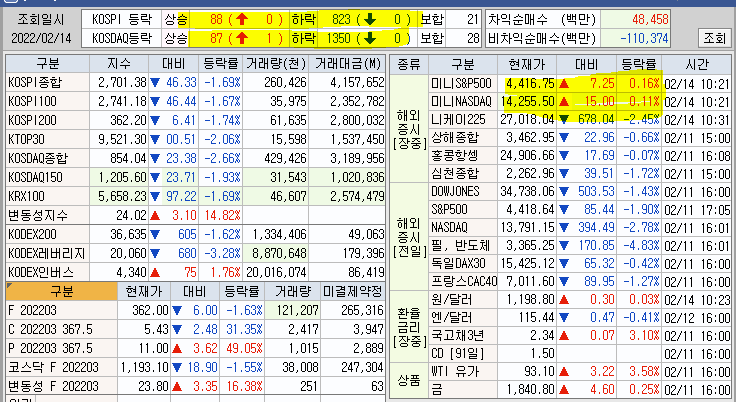Select the KODEX인버스 row label
The height and width of the screenshot is (402, 736).
point(41,272)
